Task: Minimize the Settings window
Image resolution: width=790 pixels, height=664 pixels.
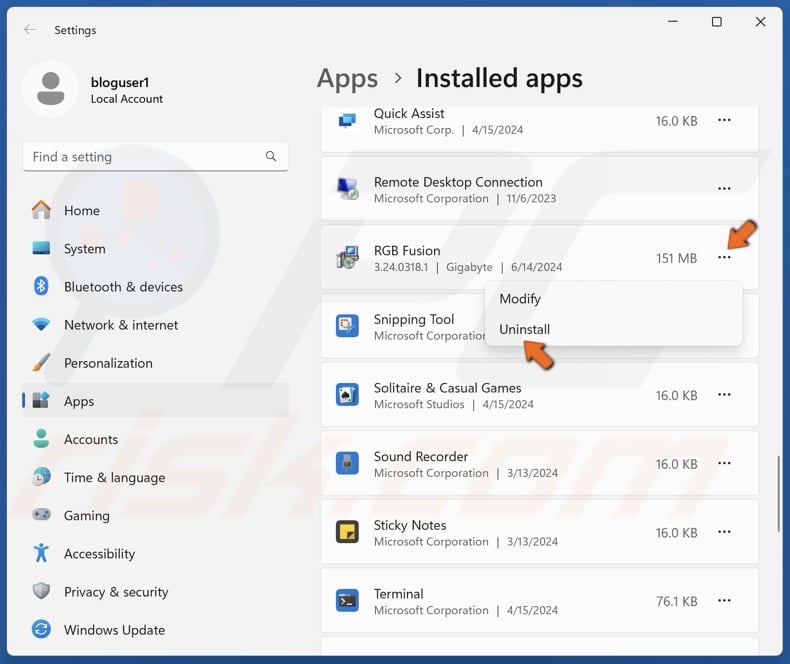Action: pyautogui.click(x=673, y=22)
